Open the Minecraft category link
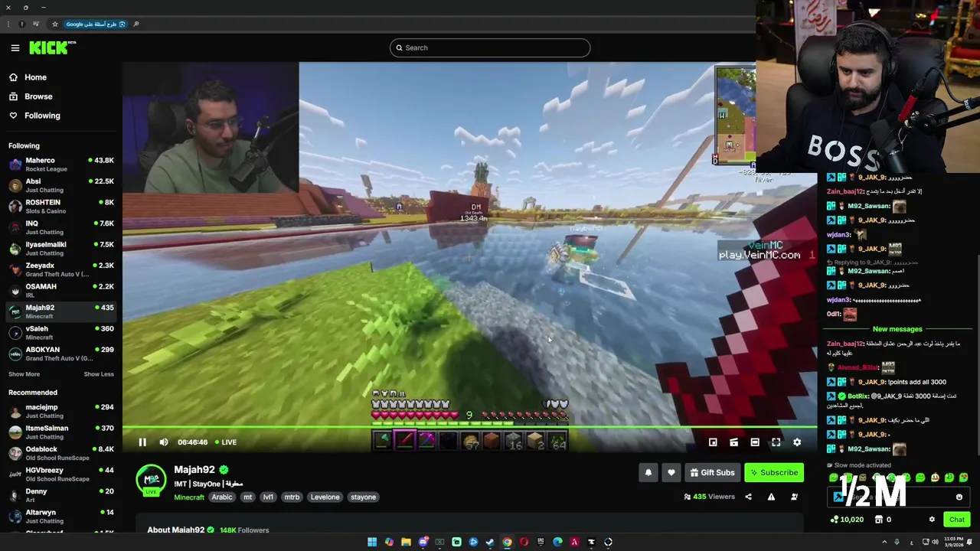This screenshot has height=551, width=980. [189, 497]
